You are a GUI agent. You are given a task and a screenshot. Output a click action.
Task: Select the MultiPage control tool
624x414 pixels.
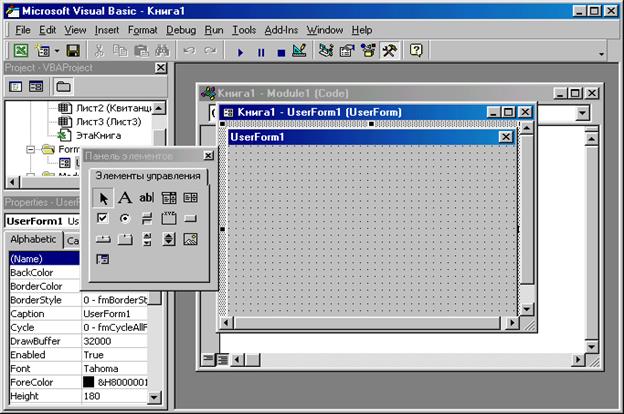[x=125, y=239]
